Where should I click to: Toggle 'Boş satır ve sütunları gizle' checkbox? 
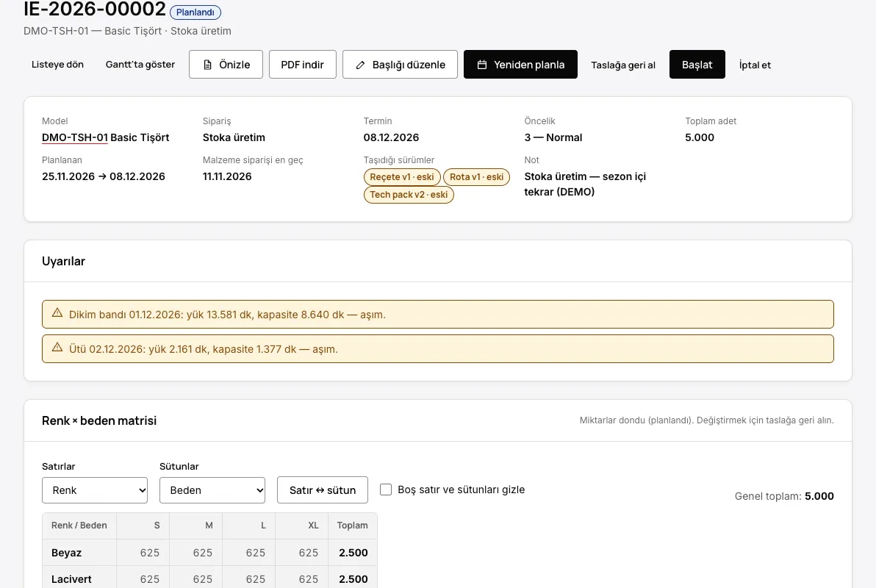[386, 490]
